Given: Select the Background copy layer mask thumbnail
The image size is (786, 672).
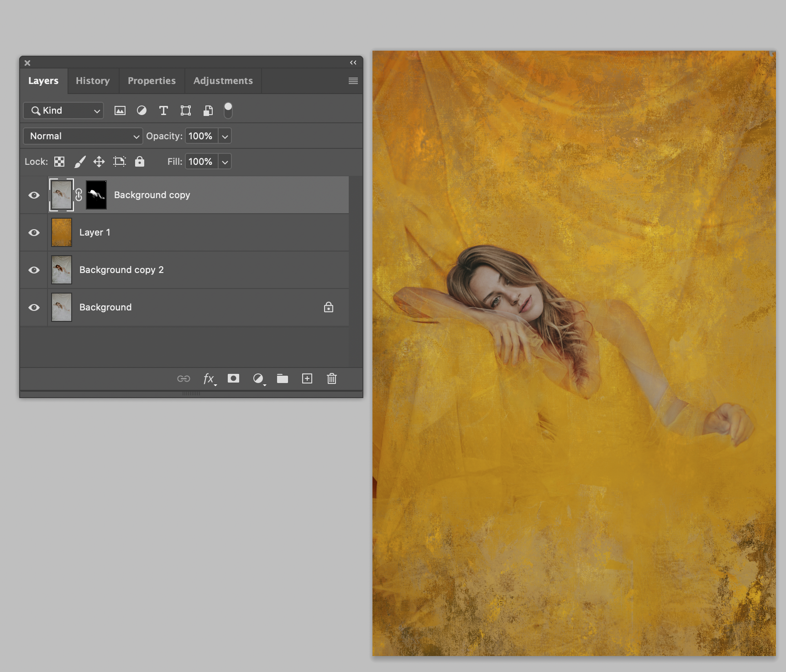Looking at the screenshot, I should point(96,195).
